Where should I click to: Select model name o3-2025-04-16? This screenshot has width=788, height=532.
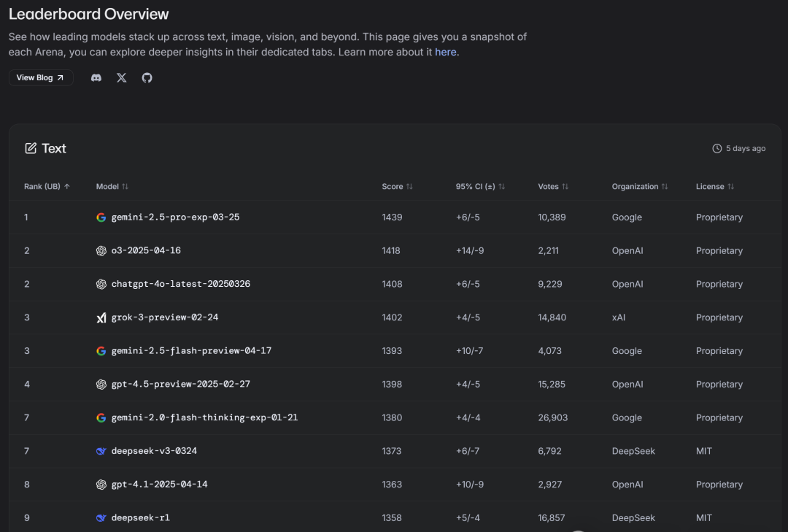(146, 250)
